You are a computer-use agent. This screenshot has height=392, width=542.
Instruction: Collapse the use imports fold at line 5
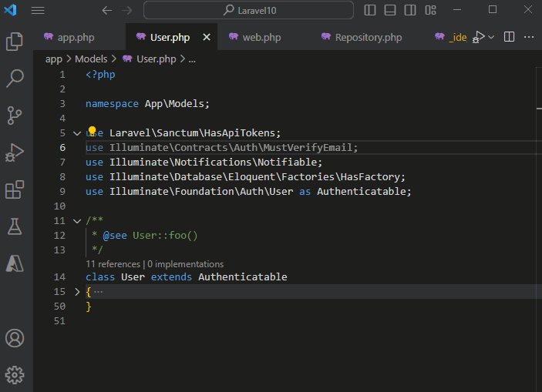tap(77, 133)
